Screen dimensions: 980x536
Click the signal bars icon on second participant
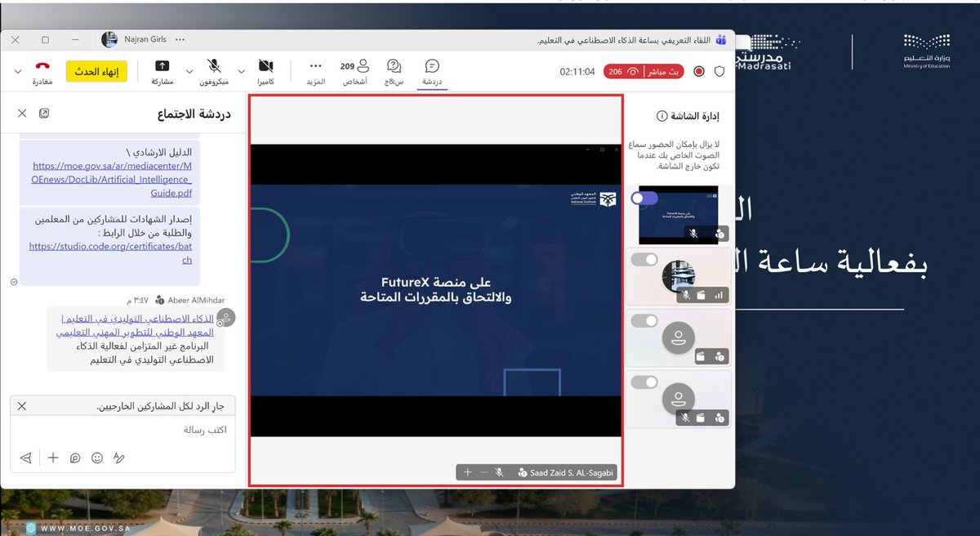[x=719, y=295]
